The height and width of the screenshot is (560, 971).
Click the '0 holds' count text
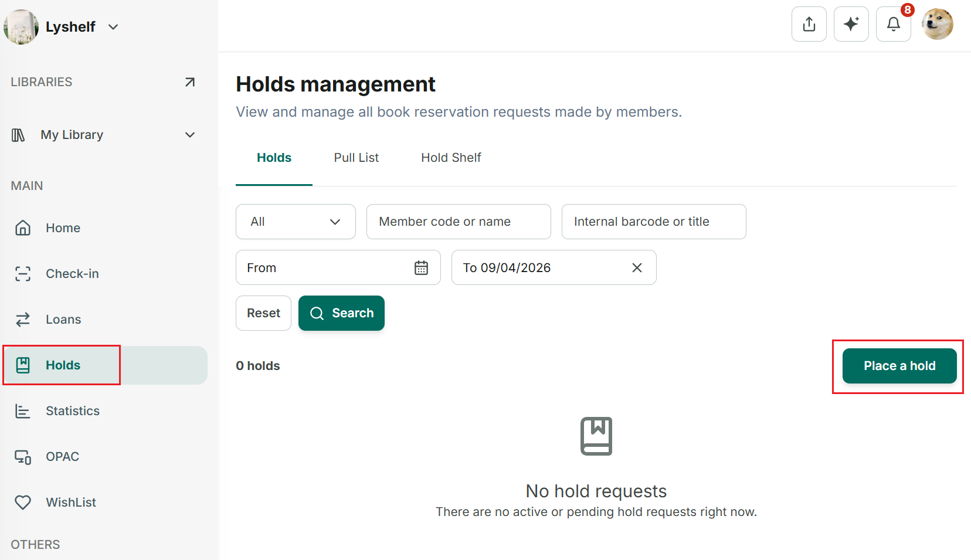[258, 366]
